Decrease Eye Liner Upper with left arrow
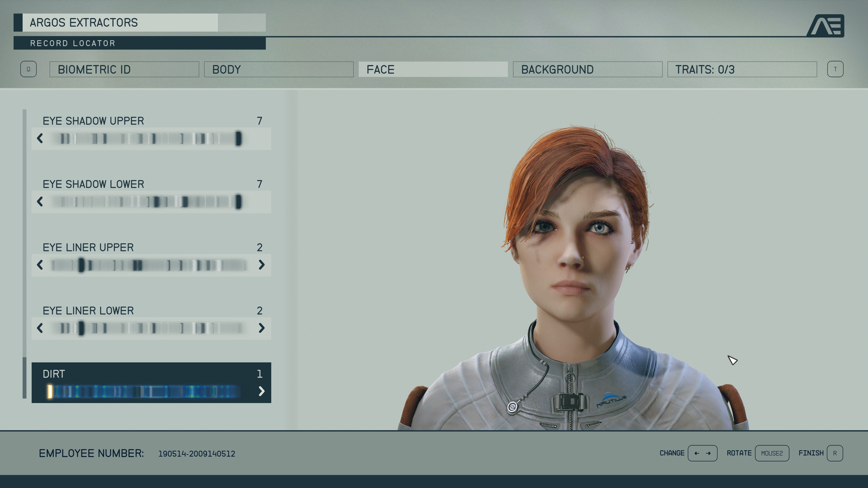The width and height of the screenshot is (868, 488). (40, 265)
